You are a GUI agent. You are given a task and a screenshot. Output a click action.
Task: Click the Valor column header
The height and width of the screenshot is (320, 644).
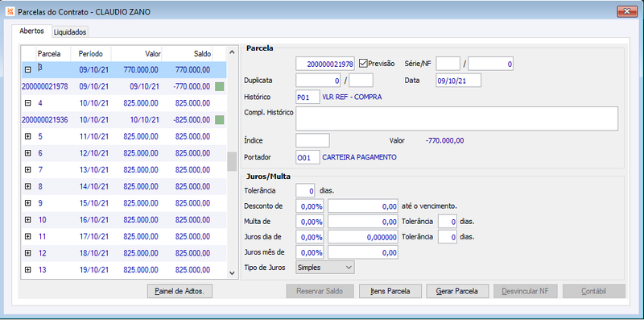coord(137,54)
